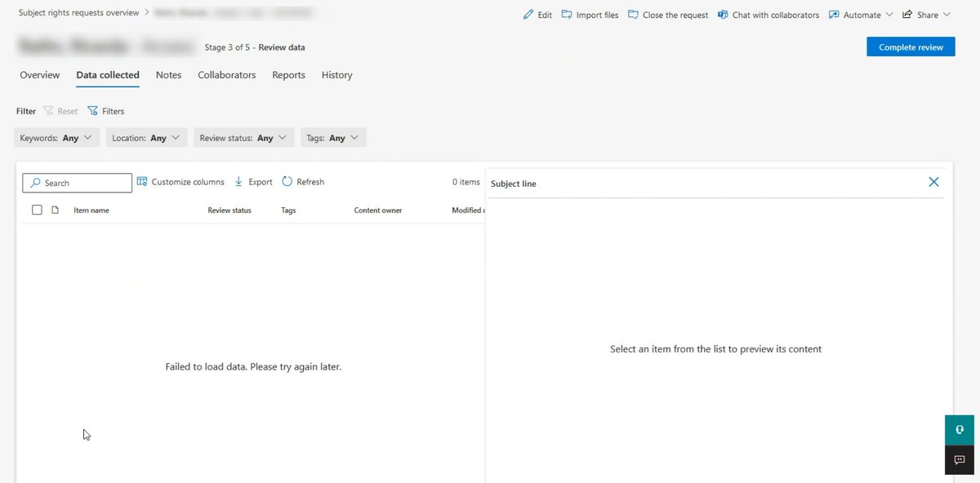
Task: Expand the Keywords filter dropdown
Action: coord(57,138)
